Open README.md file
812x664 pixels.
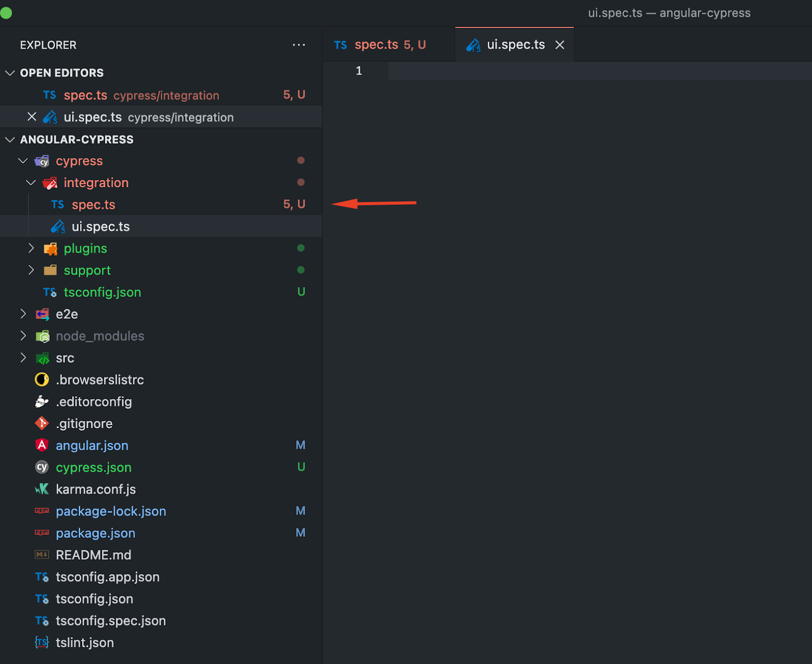(161, 555)
